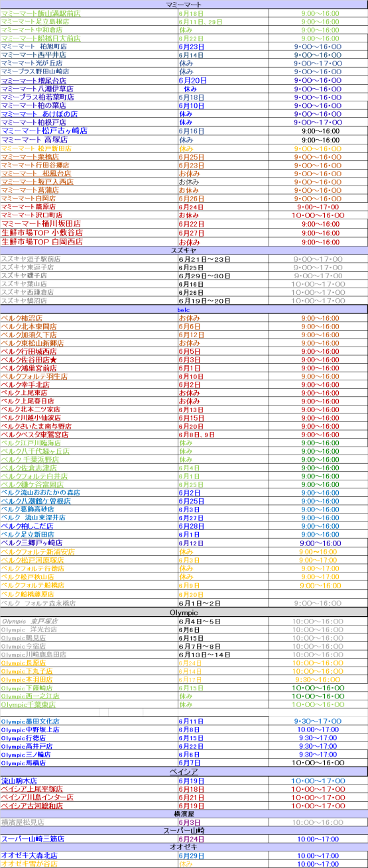
Task: Click the 6月13日～14日 date cell
Action: [x=223, y=654]
